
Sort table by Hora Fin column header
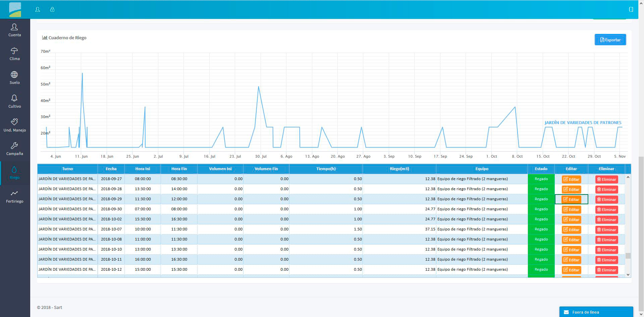click(x=179, y=169)
